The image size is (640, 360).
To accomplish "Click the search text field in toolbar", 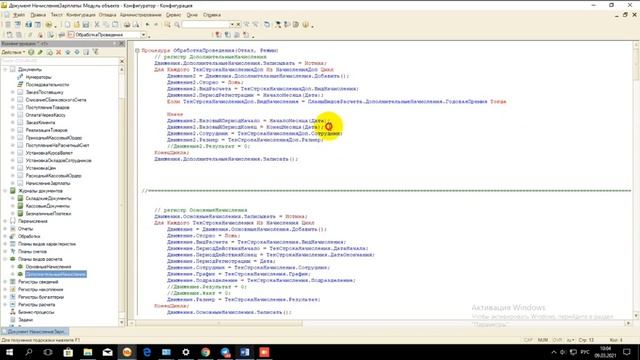I will point(205,25).
